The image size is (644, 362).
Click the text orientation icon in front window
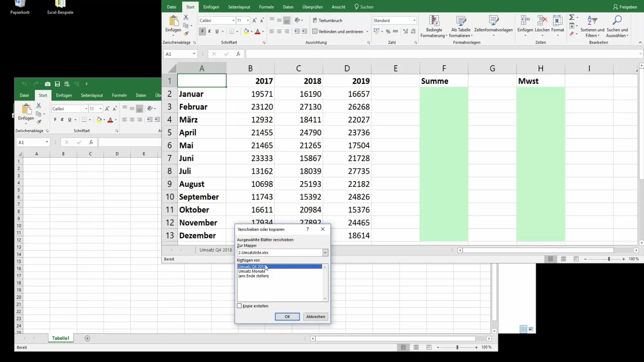click(x=298, y=20)
